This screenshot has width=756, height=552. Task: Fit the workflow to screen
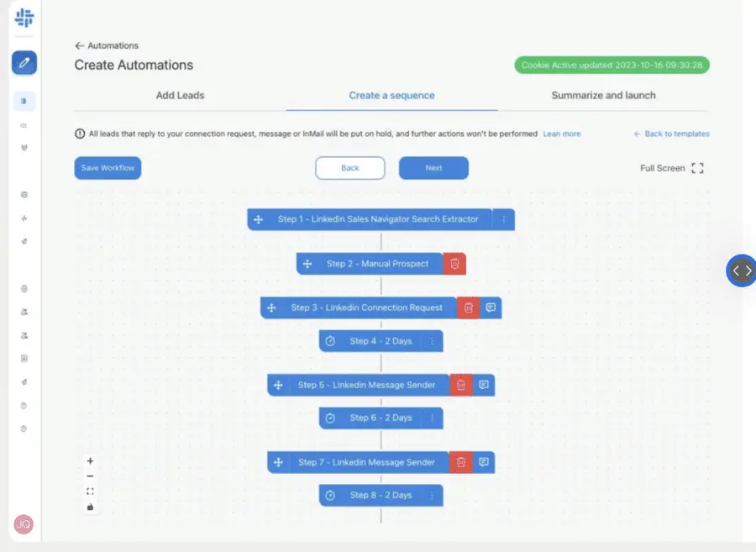pyautogui.click(x=90, y=492)
